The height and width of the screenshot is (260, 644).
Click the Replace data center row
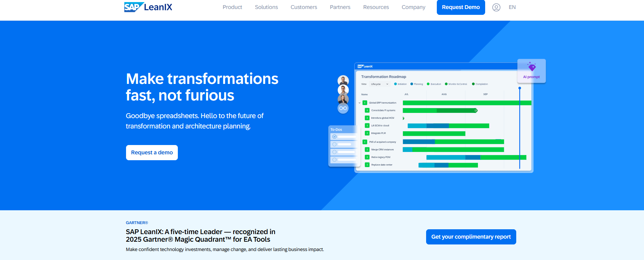click(x=382, y=165)
